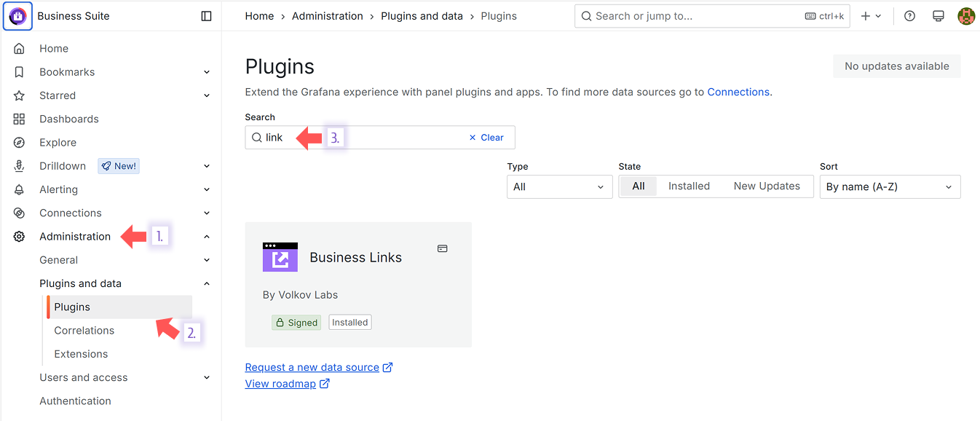This screenshot has width=980, height=421.
Task: Expand the Drilldown section chevron
Action: coord(207,166)
